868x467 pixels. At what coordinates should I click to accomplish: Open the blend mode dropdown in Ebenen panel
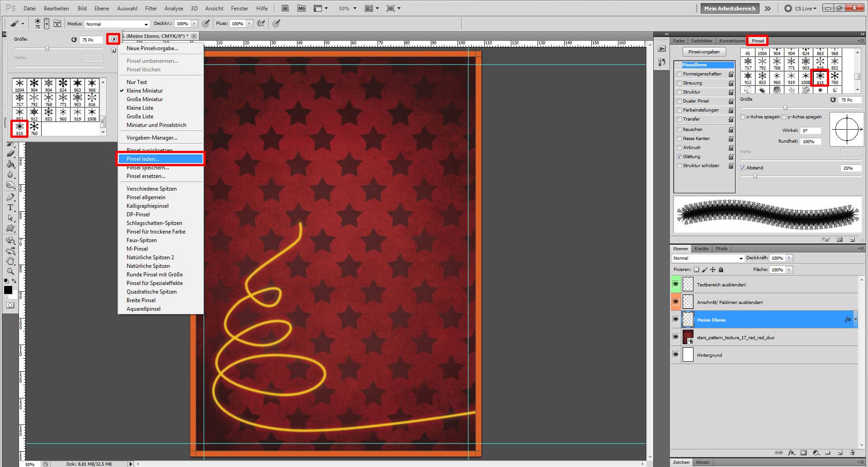click(x=707, y=258)
